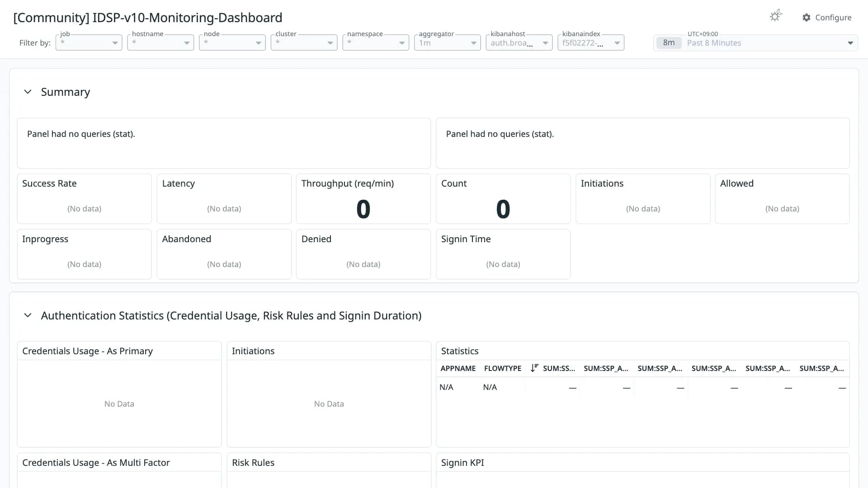Click the Count widget value 0
Image resolution: width=868 pixels, height=488 pixels.
(503, 209)
